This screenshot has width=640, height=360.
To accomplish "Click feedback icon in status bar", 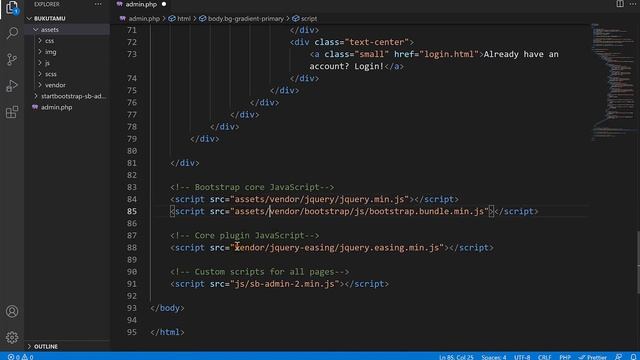I will (619, 357).
